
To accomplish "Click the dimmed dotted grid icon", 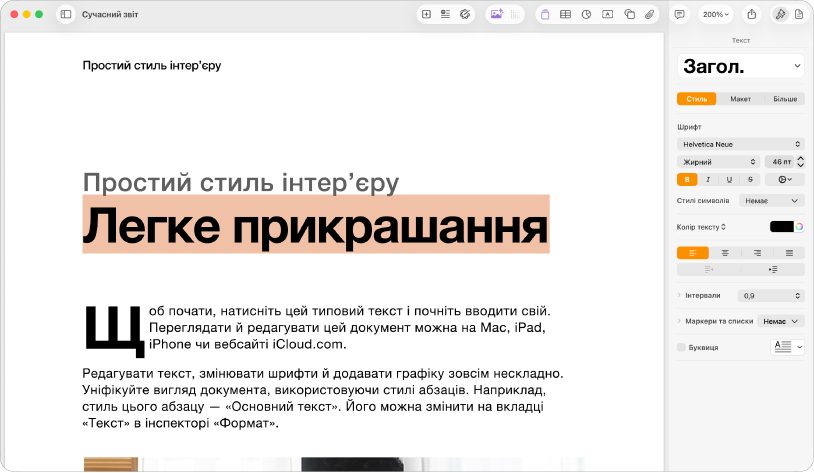I will 515,15.
